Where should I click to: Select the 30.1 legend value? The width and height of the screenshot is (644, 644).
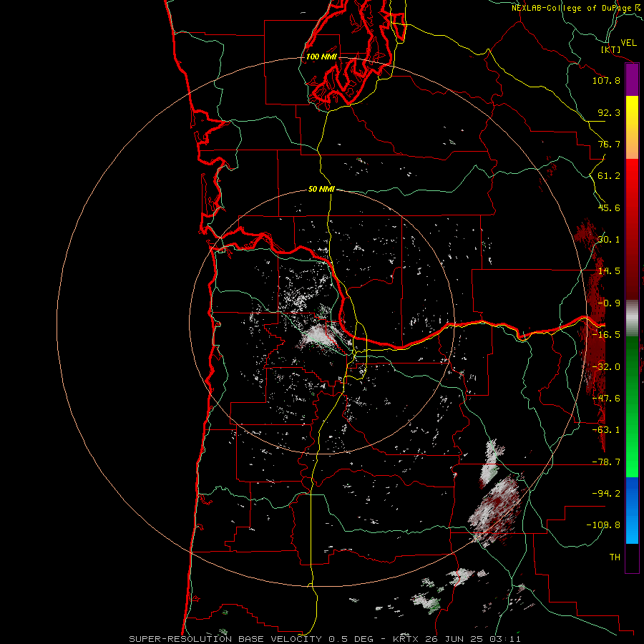[x=609, y=240]
